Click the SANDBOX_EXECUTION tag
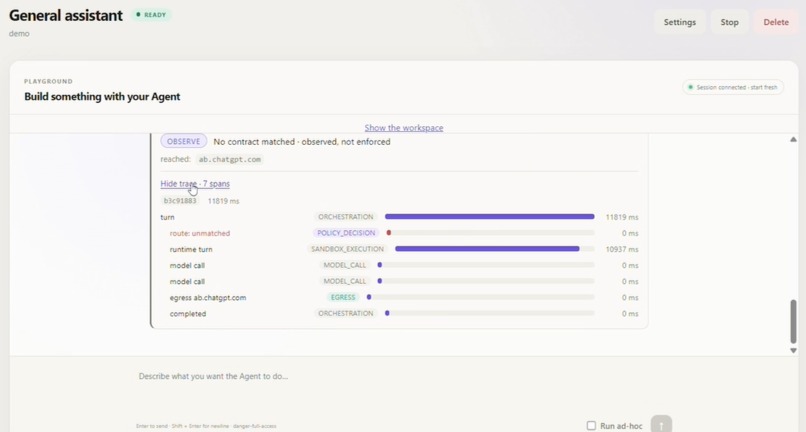The height and width of the screenshot is (432, 806). pos(347,249)
